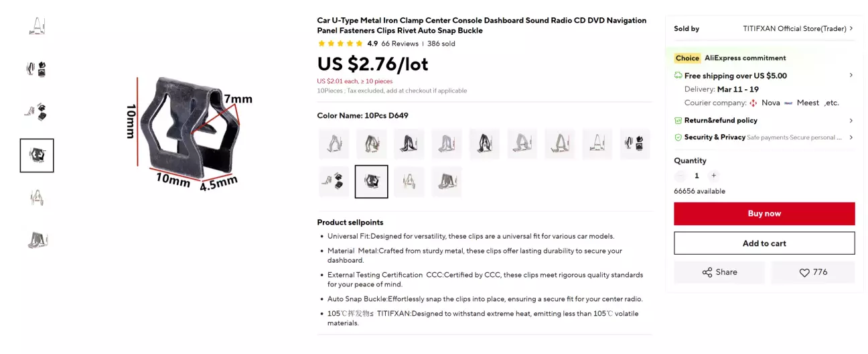Expand the free shipping details chevron
This screenshot has height=354, width=868.
851,76
